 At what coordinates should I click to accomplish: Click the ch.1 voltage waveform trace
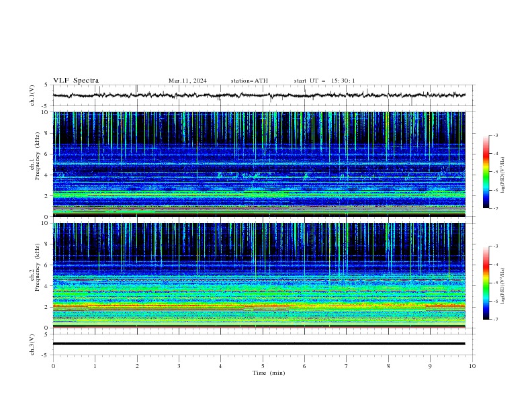click(x=259, y=95)
